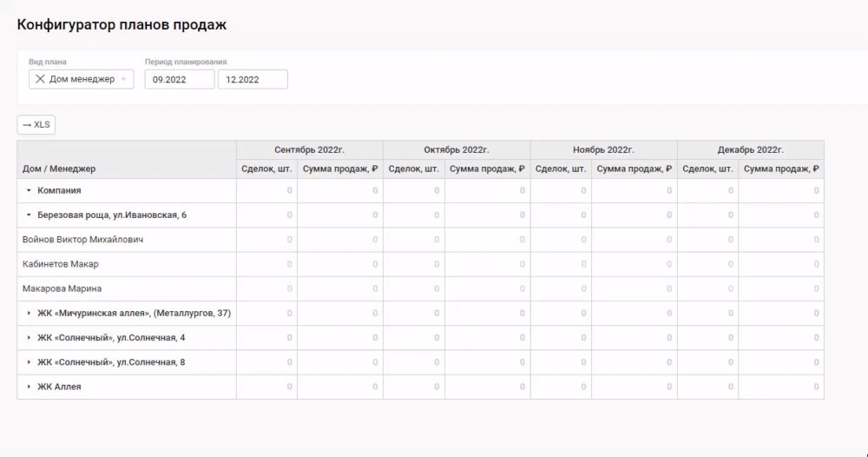This screenshot has width=868, height=457.
Task: Edit Войнов's September 'Сделок, шт.' cell
Action: click(267, 239)
